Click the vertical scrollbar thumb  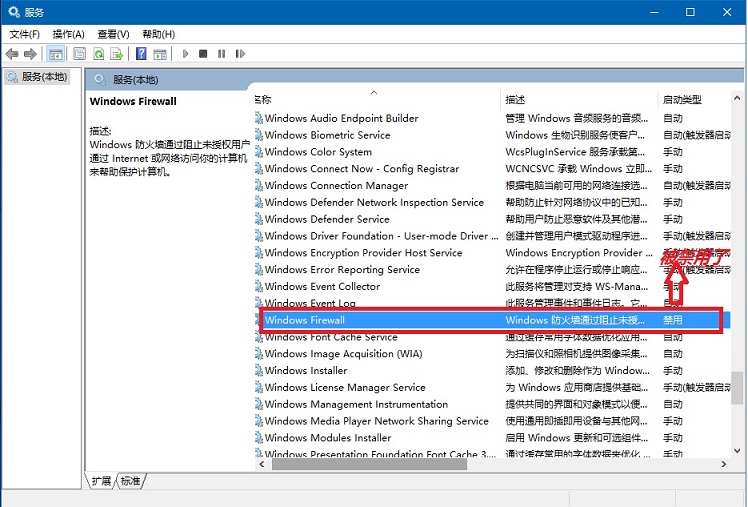coord(737,388)
